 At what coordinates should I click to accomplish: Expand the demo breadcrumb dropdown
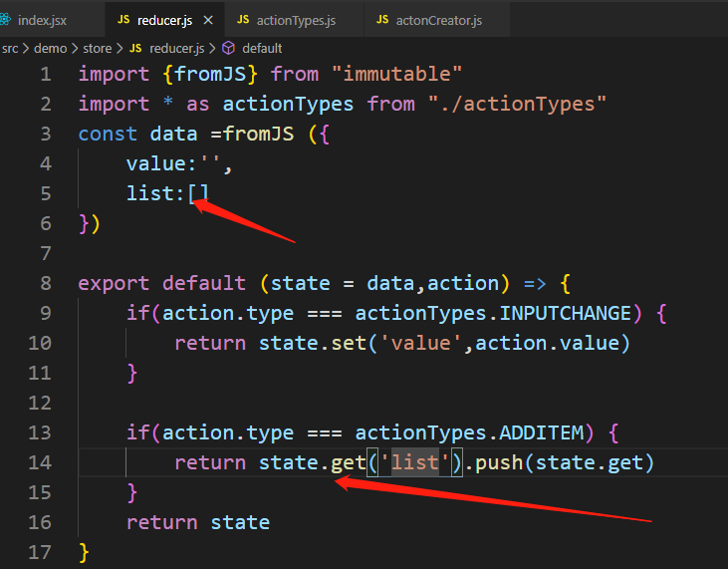point(52,48)
